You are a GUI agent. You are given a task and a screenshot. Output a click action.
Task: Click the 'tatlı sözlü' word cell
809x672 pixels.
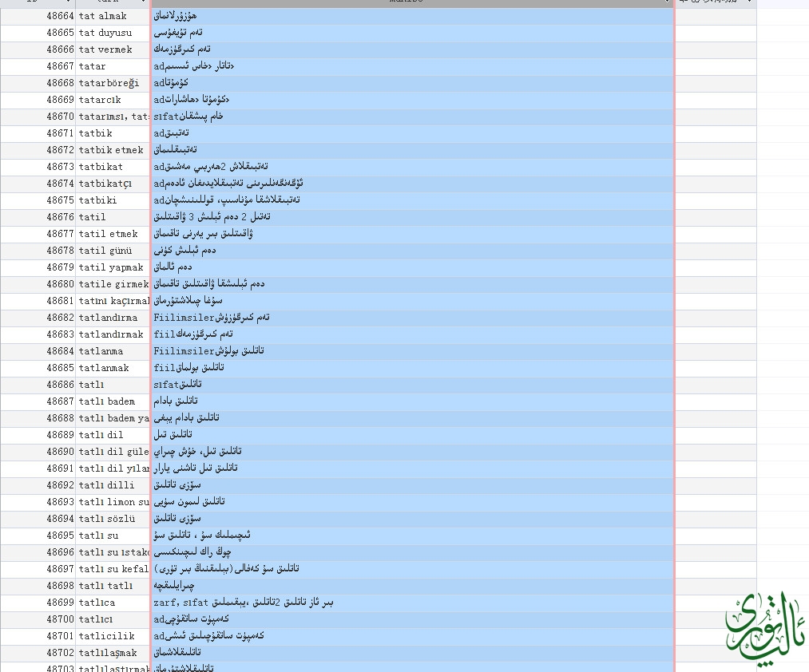click(113, 519)
